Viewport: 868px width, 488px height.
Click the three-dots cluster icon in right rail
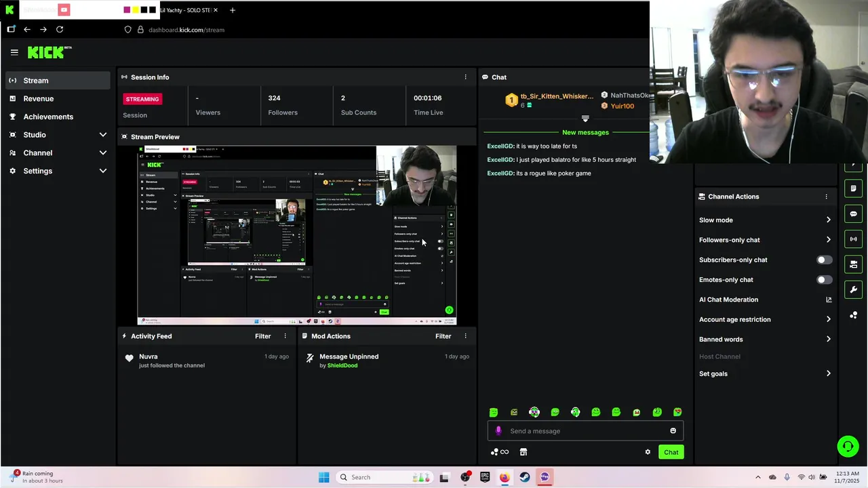click(853, 315)
